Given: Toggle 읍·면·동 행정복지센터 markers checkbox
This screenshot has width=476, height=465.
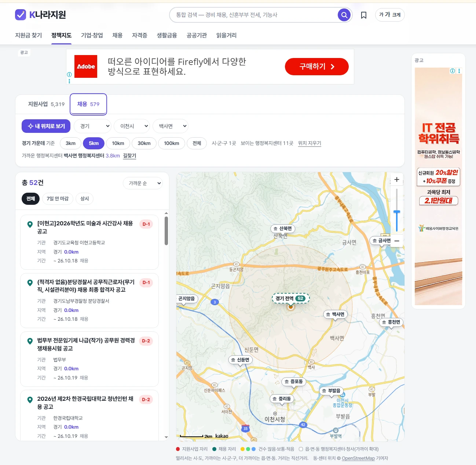Looking at the screenshot, I should pos(301,449).
